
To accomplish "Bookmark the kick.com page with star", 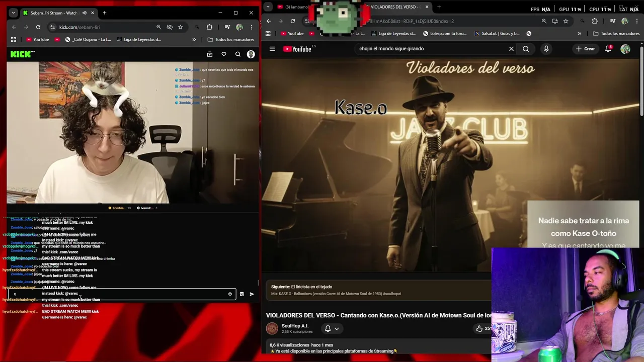I will (180, 27).
